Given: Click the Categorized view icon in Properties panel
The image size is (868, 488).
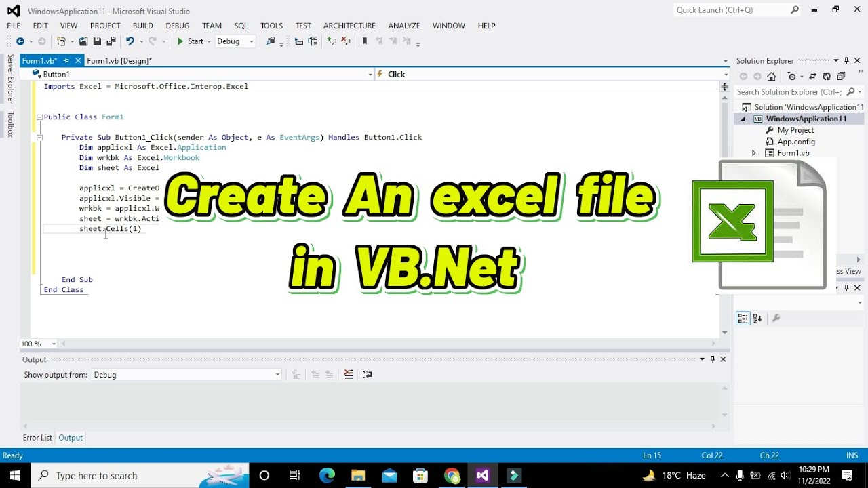Looking at the screenshot, I should point(743,318).
